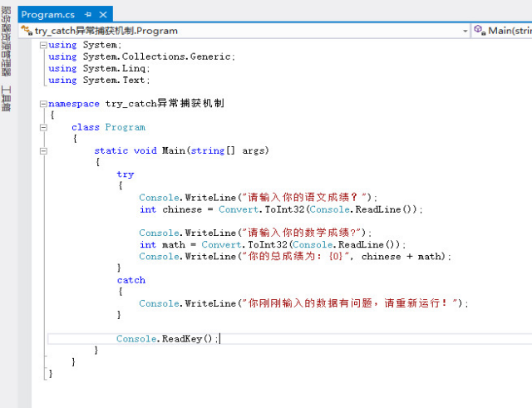This screenshot has width=532, height=408.
Task: Collapse the namespace block
Action: click(43, 104)
